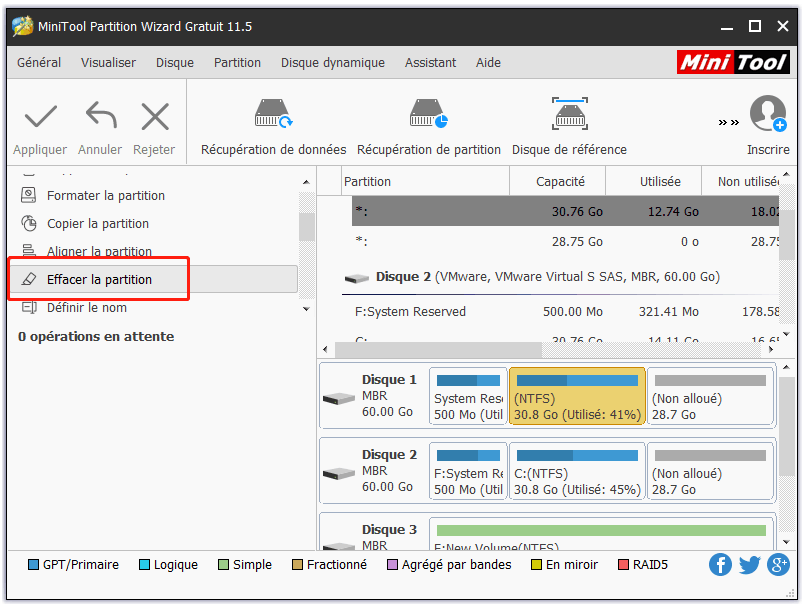
Task: Click the MiniTool logo
Action: click(x=733, y=62)
